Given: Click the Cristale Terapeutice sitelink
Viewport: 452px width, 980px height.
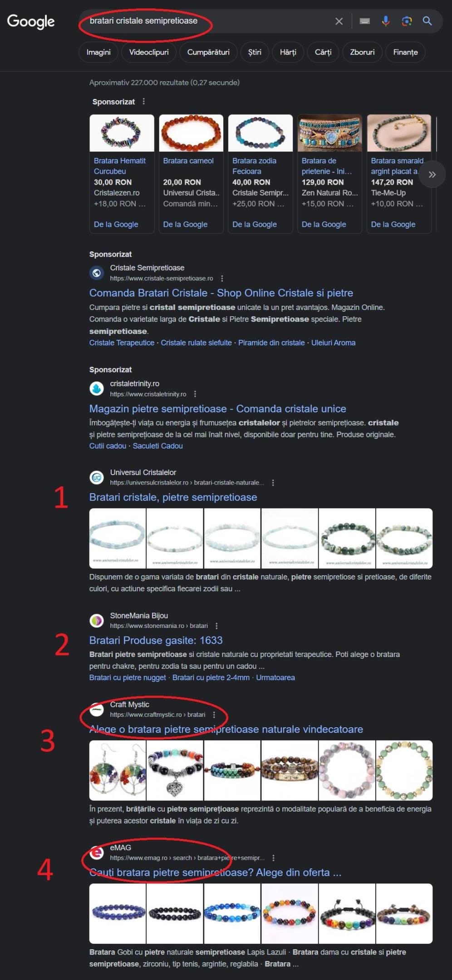Looking at the screenshot, I should click(122, 343).
